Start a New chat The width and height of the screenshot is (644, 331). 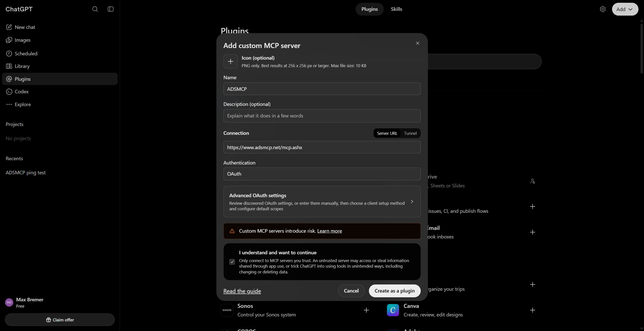pos(60,27)
